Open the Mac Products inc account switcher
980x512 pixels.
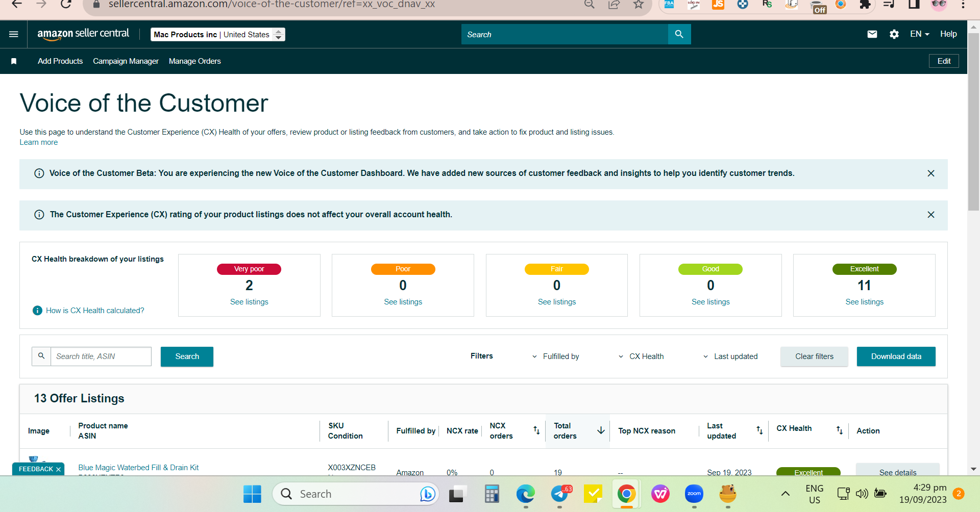pyautogui.click(x=218, y=34)
